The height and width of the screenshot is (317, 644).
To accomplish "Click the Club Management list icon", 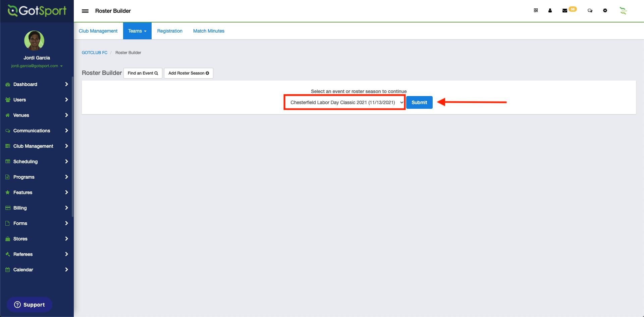I will (8, 146).
